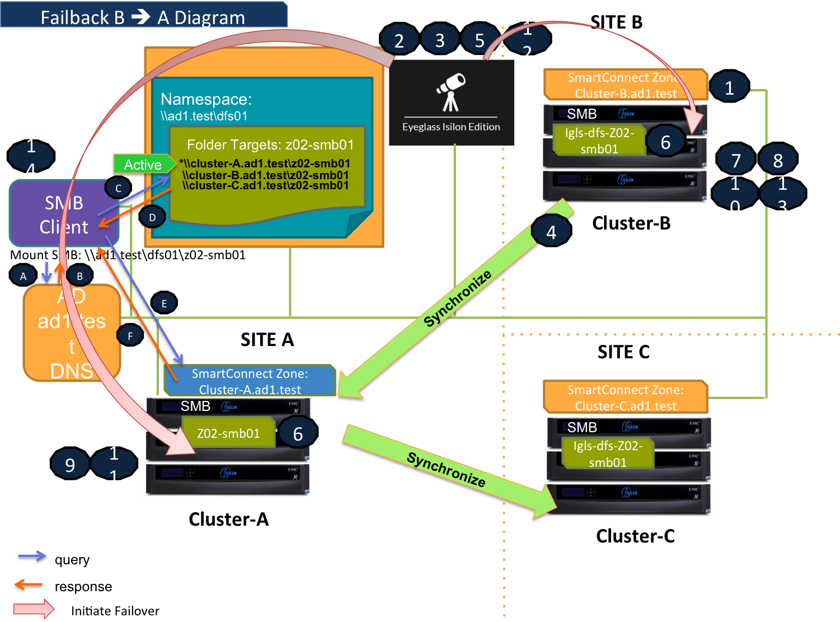Click the Eyeglass telescope icon
840x622 pixels.
pos(451,92)
